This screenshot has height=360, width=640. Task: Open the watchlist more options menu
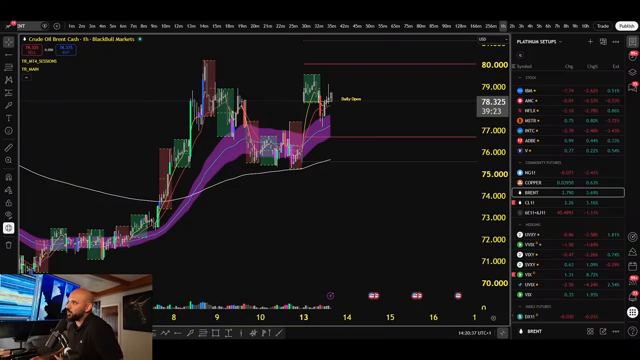[616, 42]
